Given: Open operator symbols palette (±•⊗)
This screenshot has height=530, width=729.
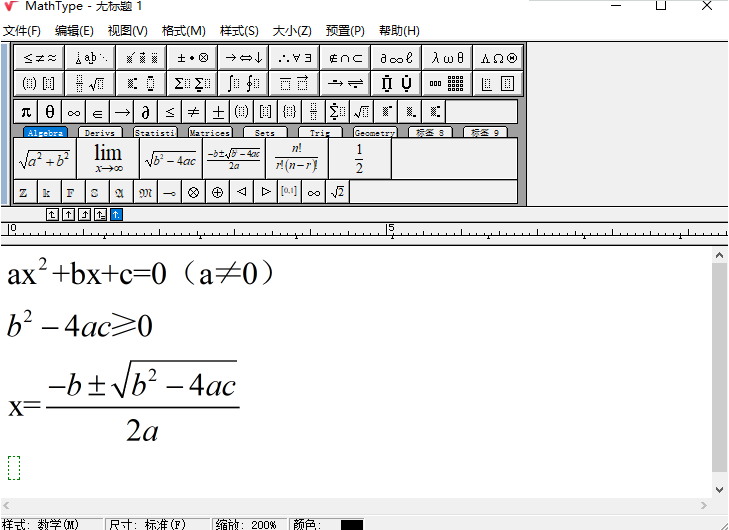Looking at the screenshot, I should 192,58.
